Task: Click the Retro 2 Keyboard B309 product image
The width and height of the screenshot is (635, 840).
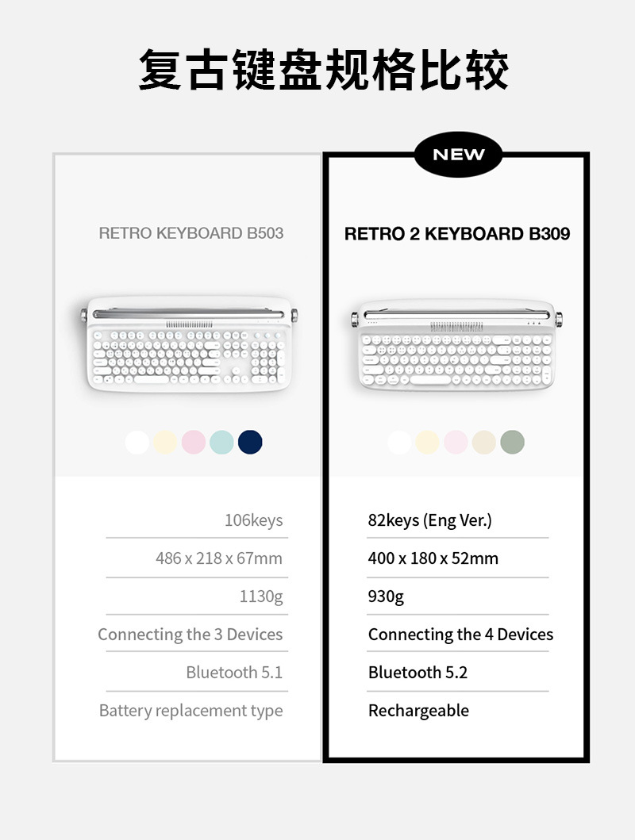Action: point(456,347)
